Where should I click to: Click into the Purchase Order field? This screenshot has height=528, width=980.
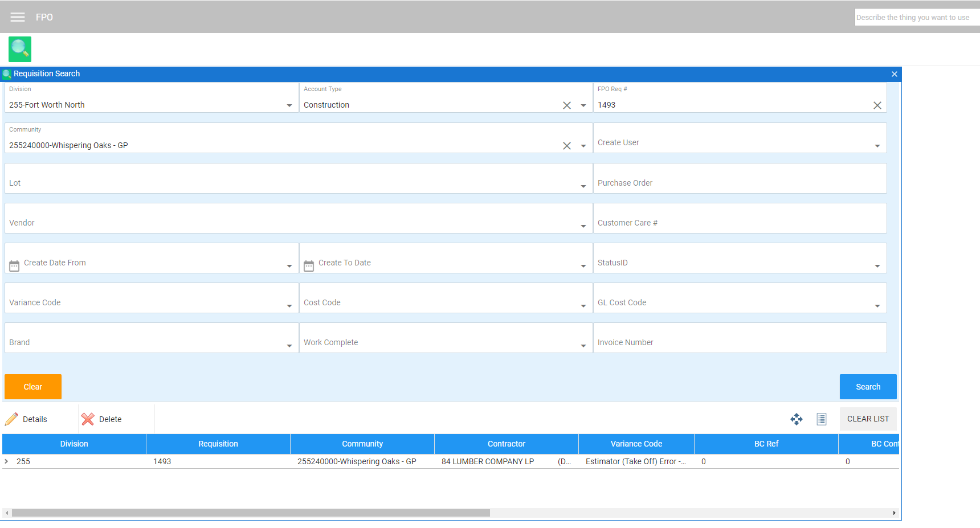[x=739, y=183]
